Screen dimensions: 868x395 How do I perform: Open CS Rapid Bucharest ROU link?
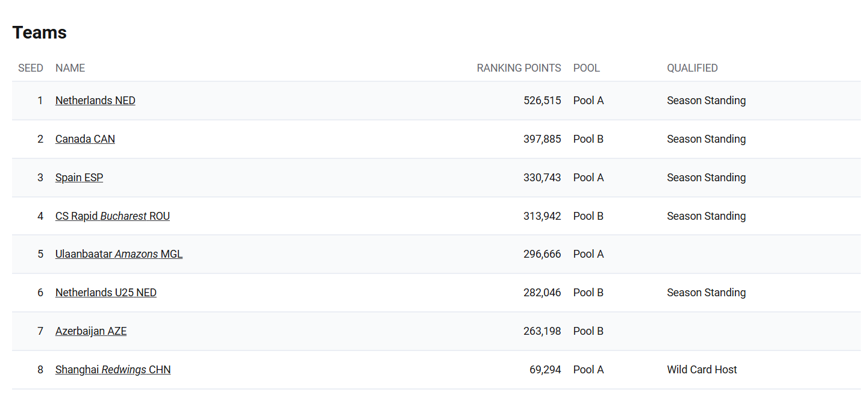(113, 216)
